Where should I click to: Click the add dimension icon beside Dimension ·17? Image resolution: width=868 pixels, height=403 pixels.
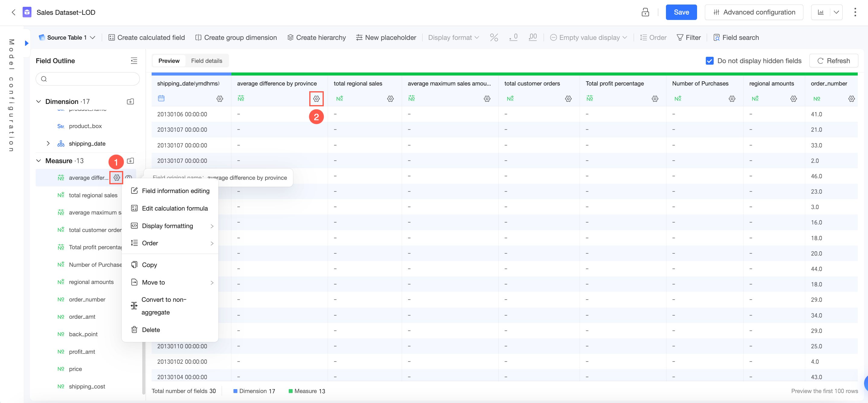pos(130,102)
